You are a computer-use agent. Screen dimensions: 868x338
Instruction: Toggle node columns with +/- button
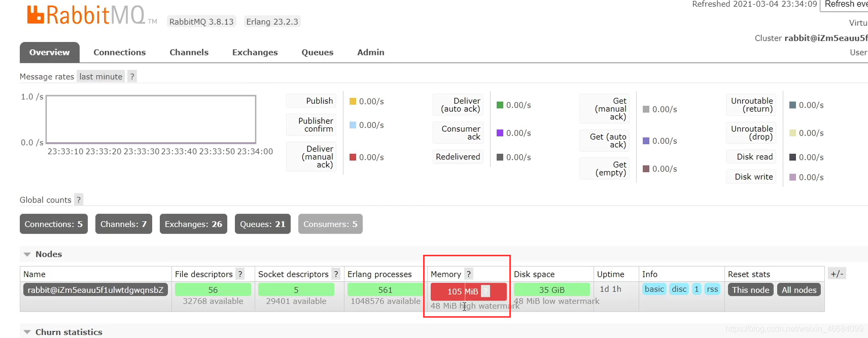pos(837,274)
